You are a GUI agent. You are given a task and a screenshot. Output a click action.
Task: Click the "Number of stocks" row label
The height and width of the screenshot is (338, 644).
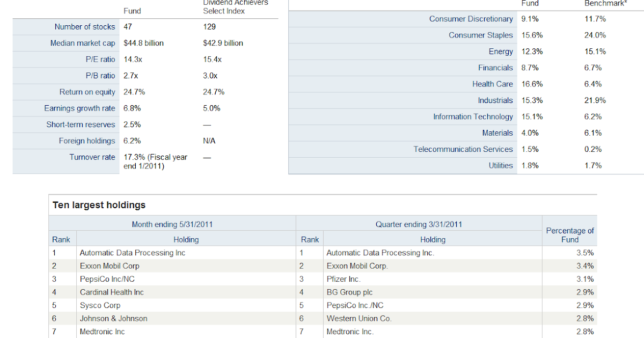pos(85,27)
